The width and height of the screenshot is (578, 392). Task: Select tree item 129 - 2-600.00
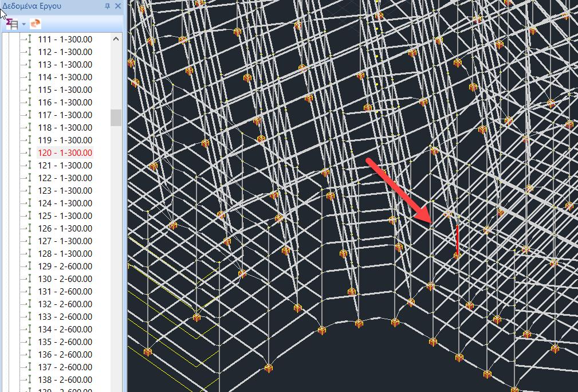tap(65, 266)
